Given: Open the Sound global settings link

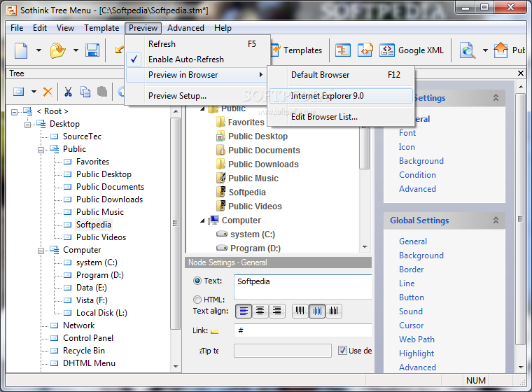Looking at the screenshot, I should click(x=410, y=311).
